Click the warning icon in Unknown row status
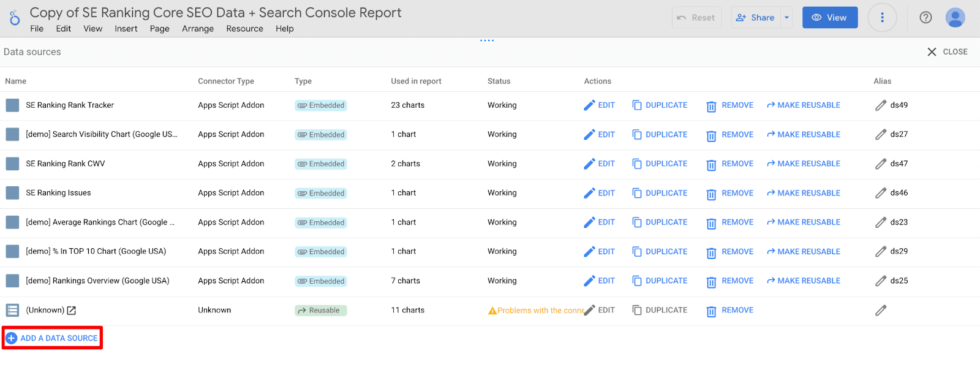This screenshot has height=386, width=980. tap(492, 311)
